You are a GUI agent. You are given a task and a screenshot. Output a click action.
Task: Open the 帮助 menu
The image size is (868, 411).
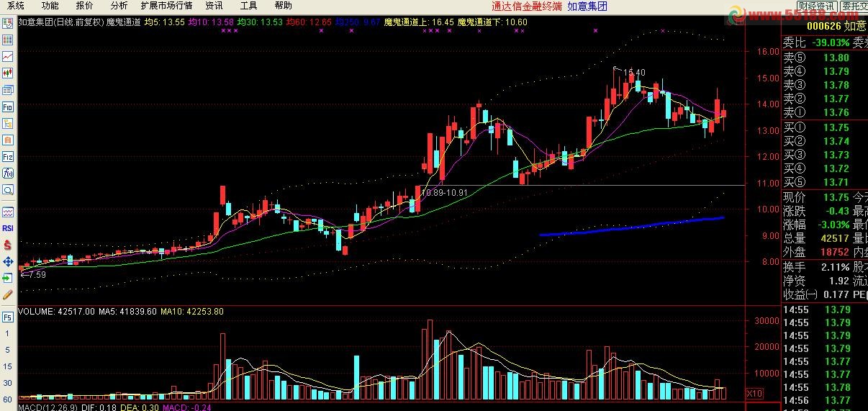coord(283,5)
